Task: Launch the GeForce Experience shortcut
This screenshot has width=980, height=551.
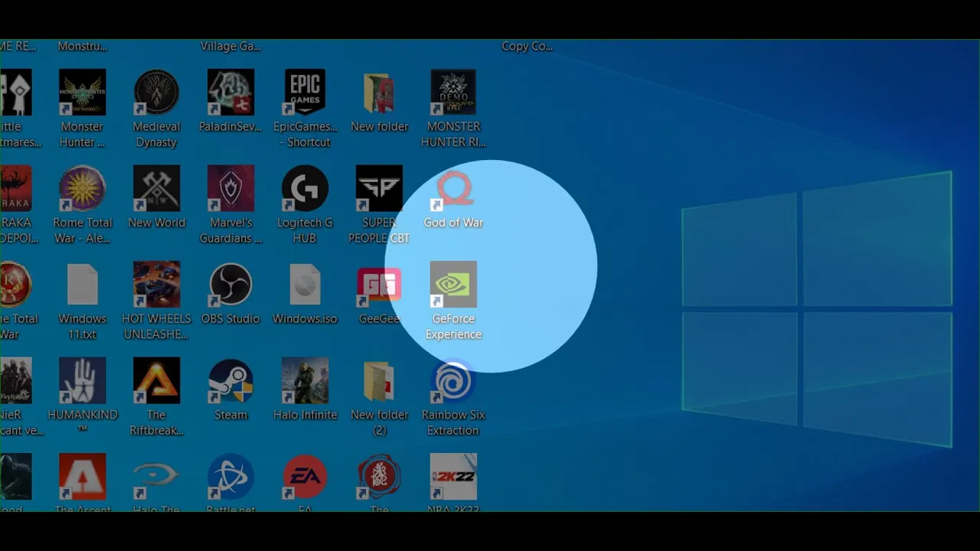Action: point(453,285)
